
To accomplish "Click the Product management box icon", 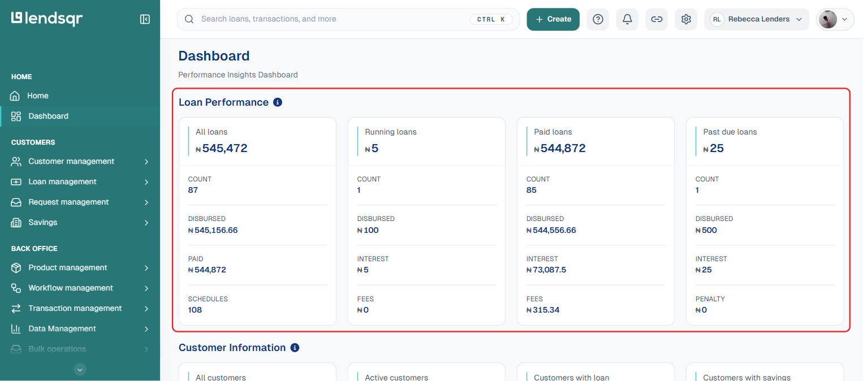I will point(16,267).
